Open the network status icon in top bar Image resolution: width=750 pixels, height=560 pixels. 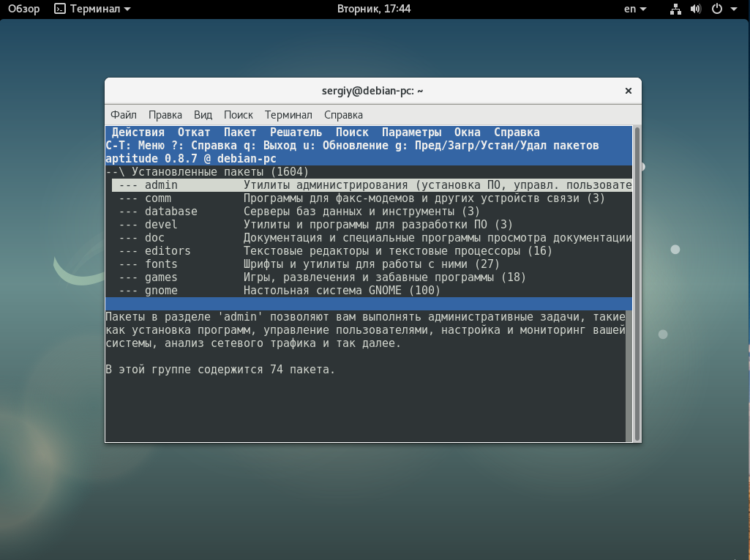click(x=675, y=9)
